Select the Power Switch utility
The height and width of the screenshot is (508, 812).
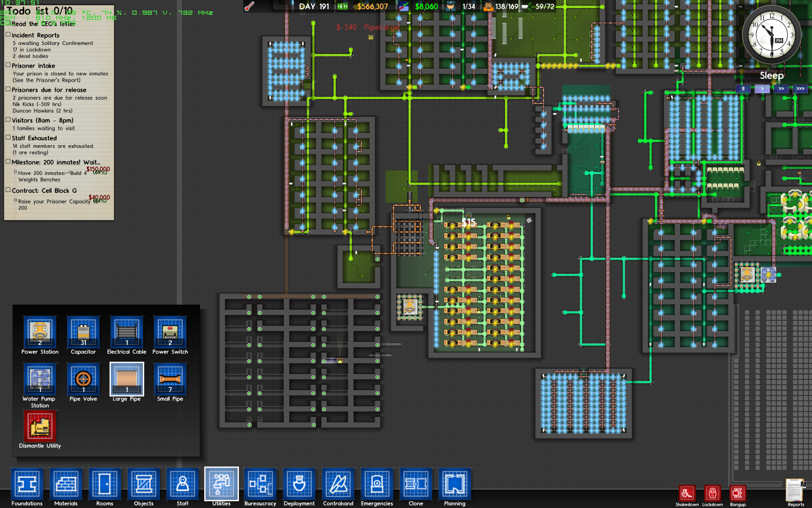point(170,331)
